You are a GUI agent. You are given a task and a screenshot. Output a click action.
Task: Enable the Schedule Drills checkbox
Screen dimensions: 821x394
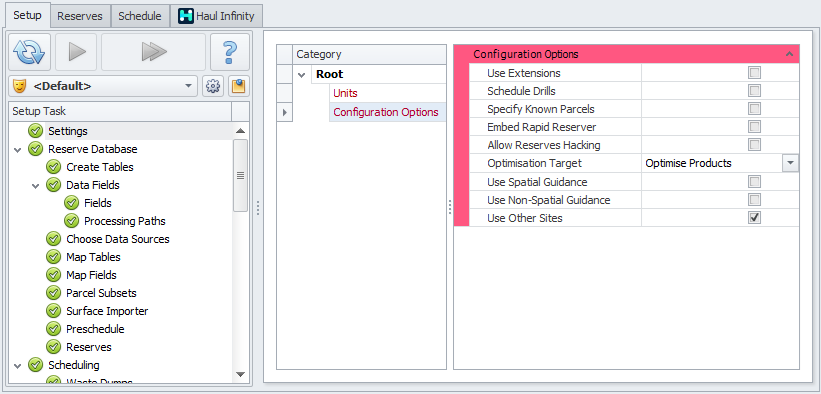[755, 91]
